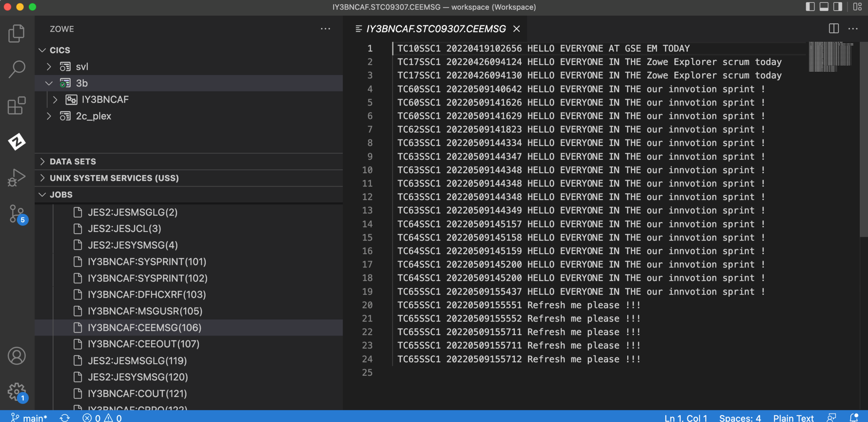Open the Zowe panel more actions menu
Image resolution: width=868 pixels, height=422 pixels.
tap(325, 29)
